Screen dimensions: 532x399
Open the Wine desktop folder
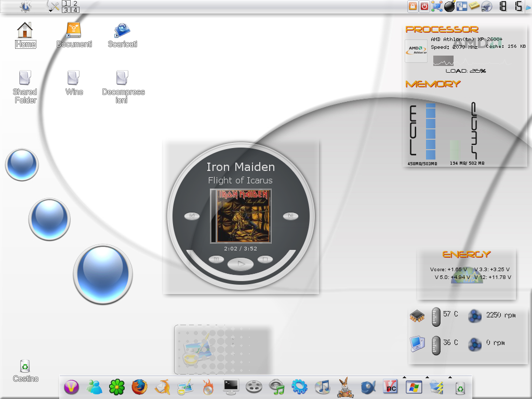tap(74, 83)
